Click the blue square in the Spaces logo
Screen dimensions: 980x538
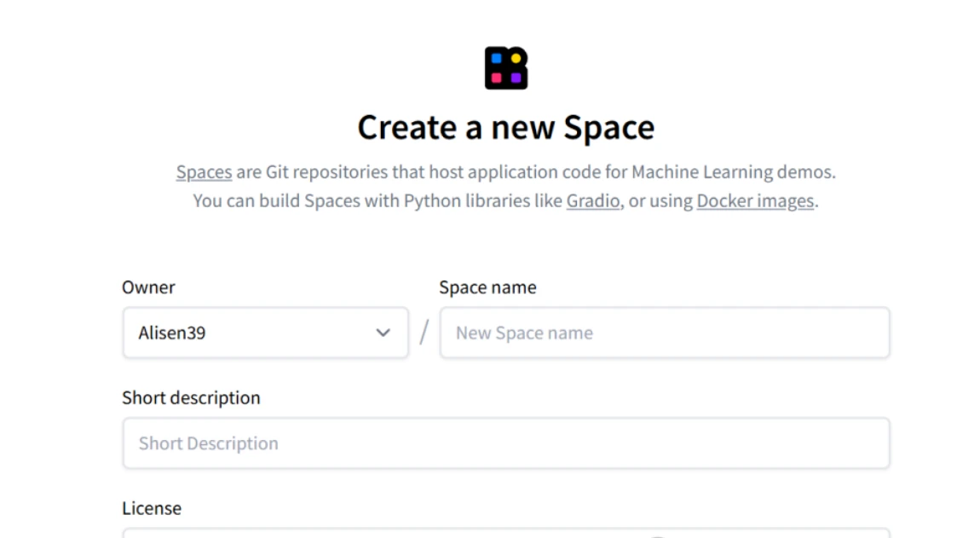click(497, 59)
